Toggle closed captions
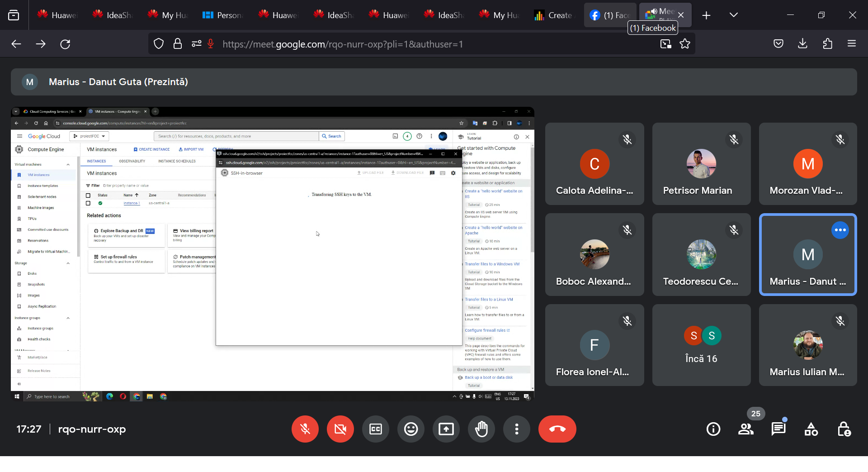Viewport: 868px width, 472px height. pyautogui.click(x=375, y=429)
